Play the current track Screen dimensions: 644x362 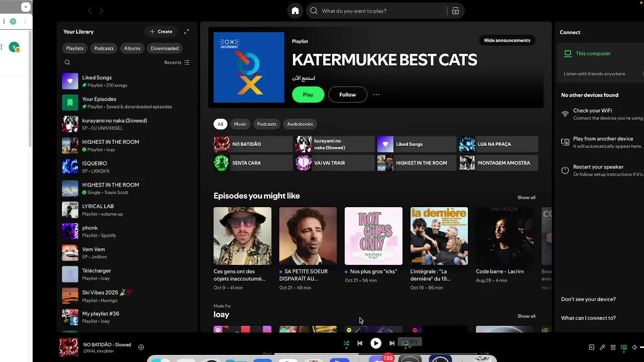[x=376, y=343]
